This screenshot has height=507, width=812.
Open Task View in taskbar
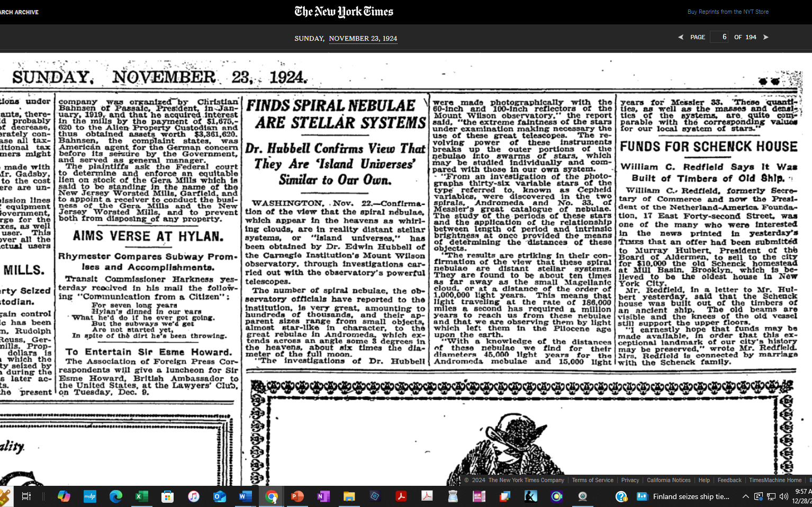click(26, 496)
